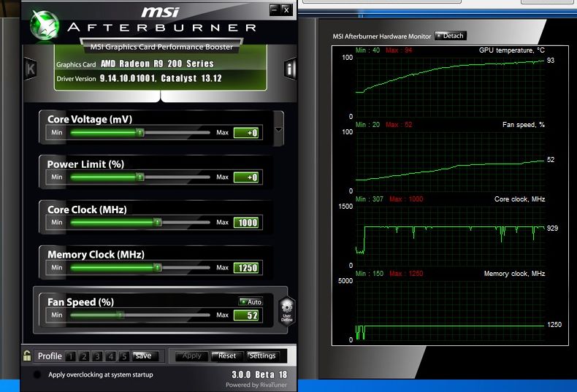Viewport: 577px width, 392px height.
Task: Detach the hardware monitor window
Action: (450, 36)
